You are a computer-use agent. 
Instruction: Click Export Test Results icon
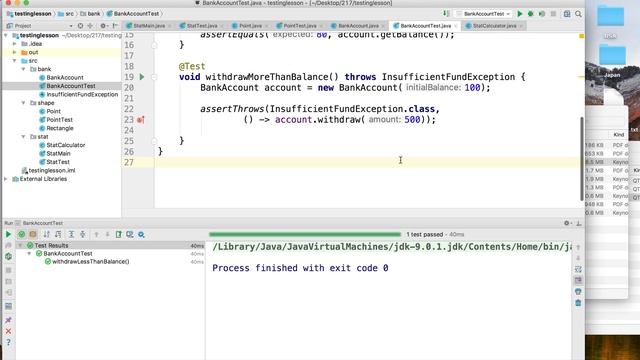tap(118, 234)
